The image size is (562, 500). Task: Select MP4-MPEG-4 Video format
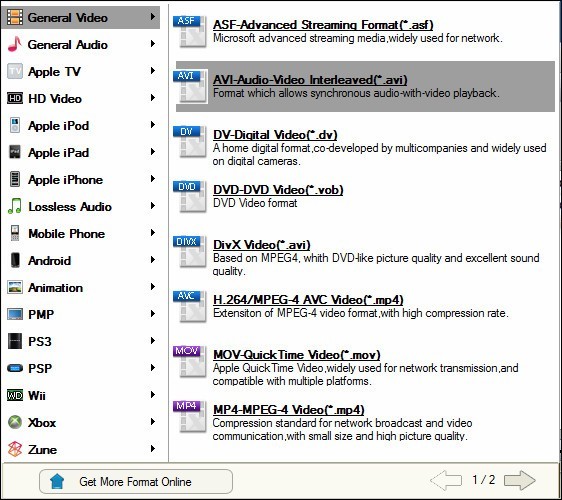[289, 410]
